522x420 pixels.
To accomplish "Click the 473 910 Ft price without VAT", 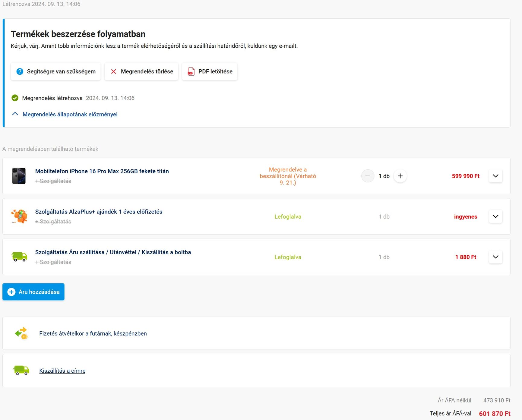I will pos(497,400).
